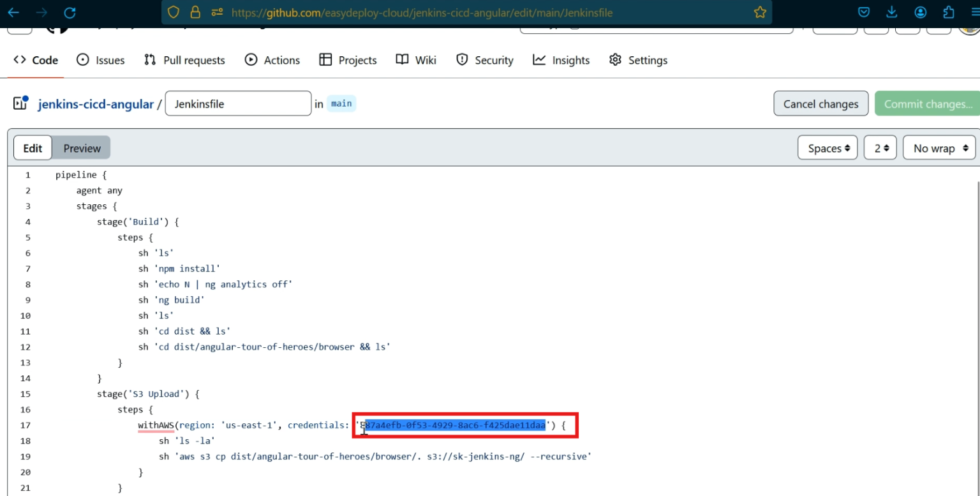The image size is (980, 496).
Task: Open the Projects icon
Action: point(325,59)
